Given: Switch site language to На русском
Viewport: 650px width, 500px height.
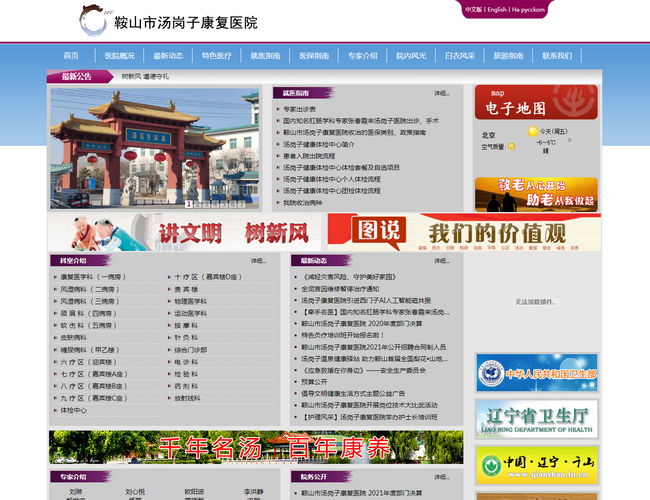Looking at the screenshot, I should pos(529,10).
